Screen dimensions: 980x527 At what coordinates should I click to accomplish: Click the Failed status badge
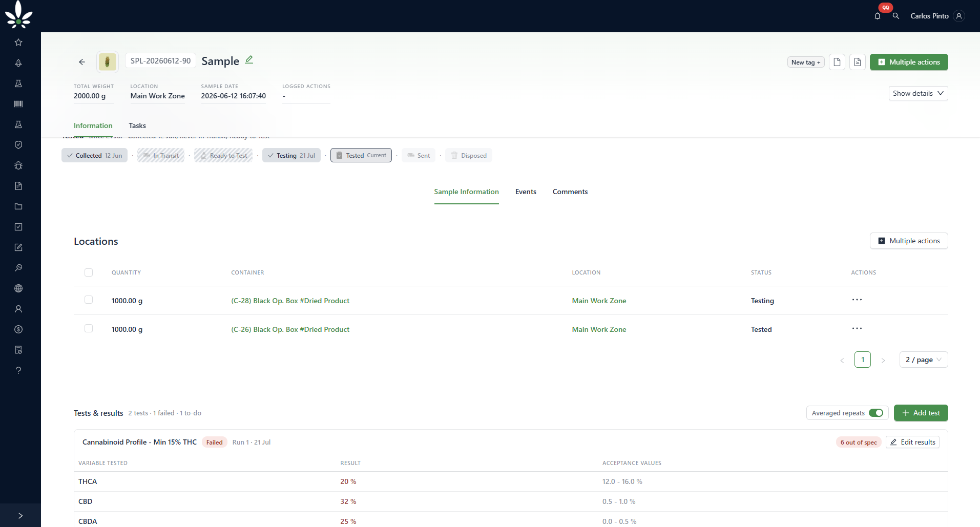click(x=214, y=442)
